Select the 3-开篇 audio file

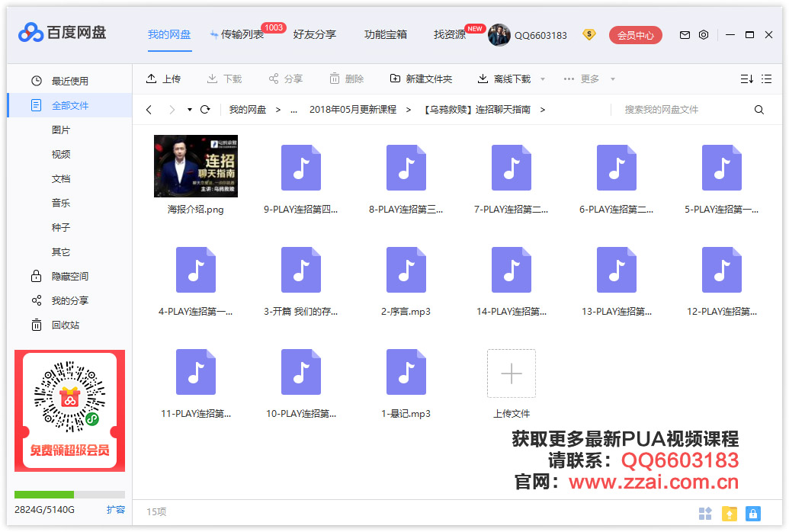[x=301, y=270]
